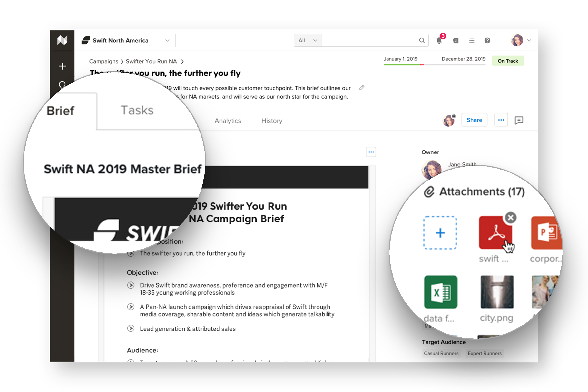Toggle the On Track status indicator
Screen dimensions: 588x392
coord(508,61)
